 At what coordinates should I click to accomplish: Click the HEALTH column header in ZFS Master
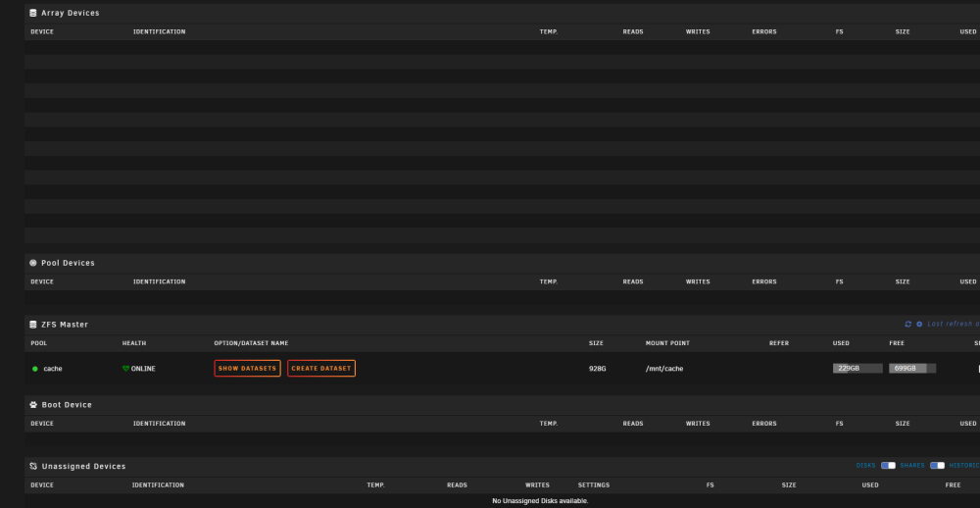pyautogui.click(x=134, y=343)
